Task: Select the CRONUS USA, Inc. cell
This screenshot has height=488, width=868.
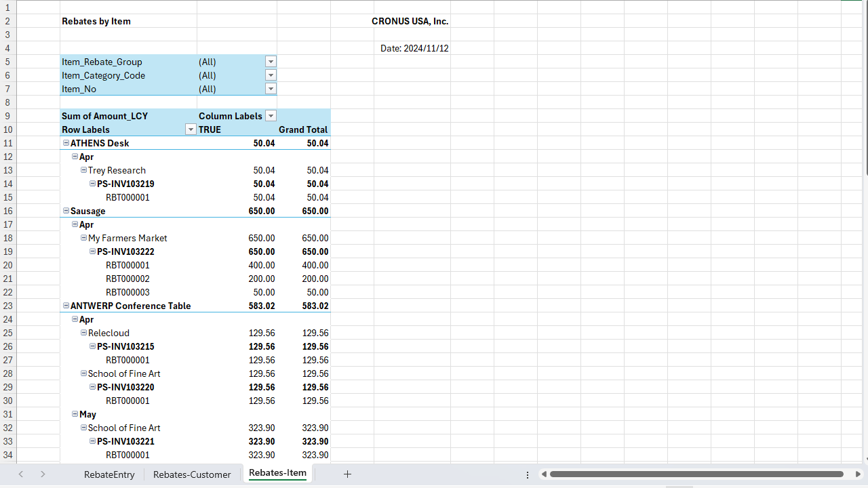Action: coord(412,21)
